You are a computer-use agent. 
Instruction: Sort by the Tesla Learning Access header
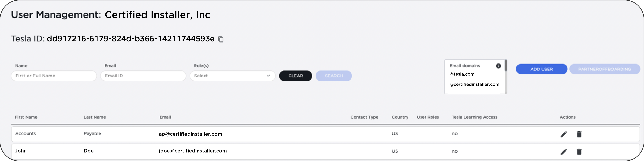[474, 117]
